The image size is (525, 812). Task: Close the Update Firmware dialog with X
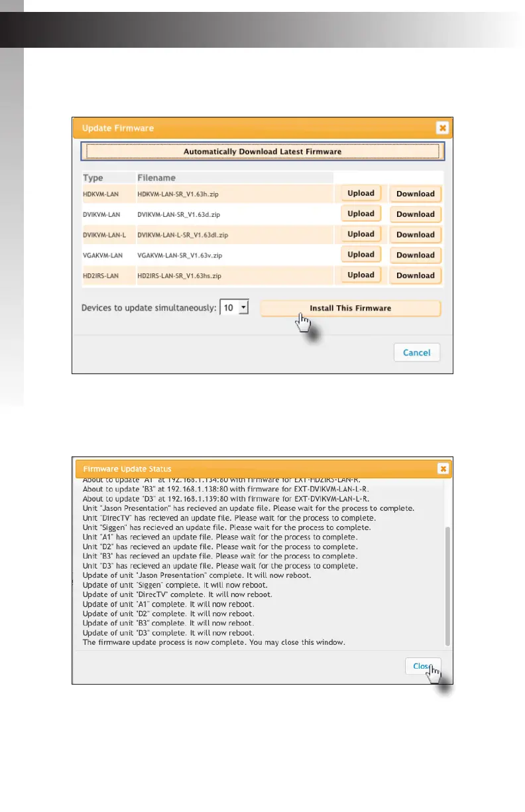pyautogui.click(x=442, y=128)
